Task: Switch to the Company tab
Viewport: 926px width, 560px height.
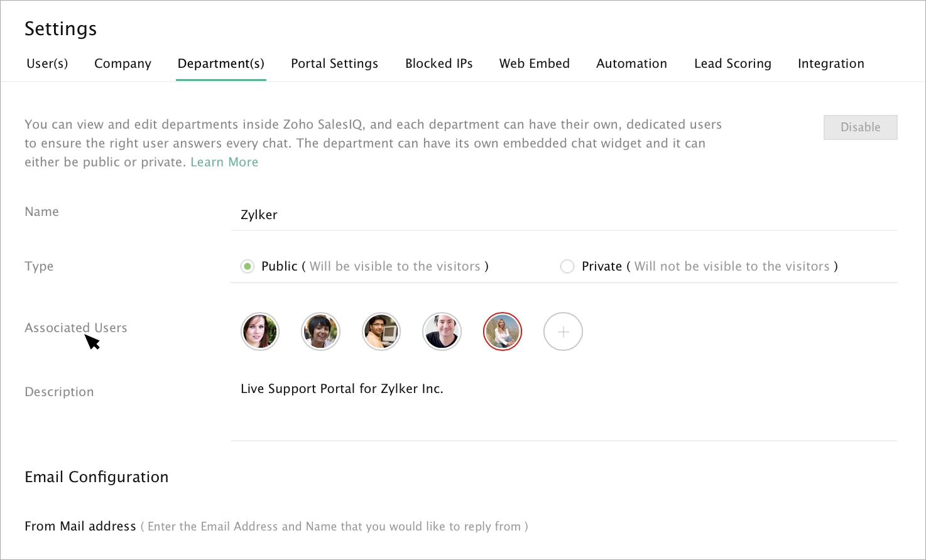Action: 123,63
